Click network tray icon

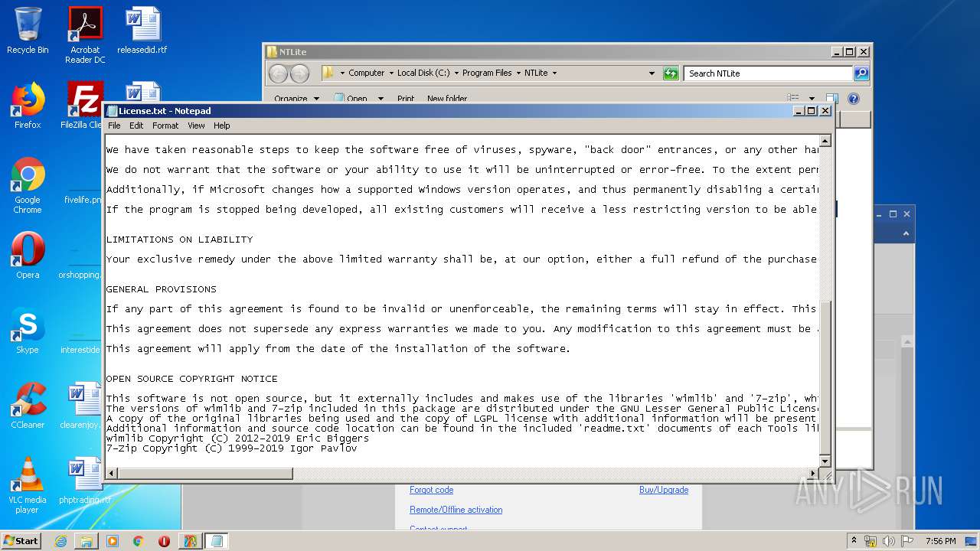[870, 541]
